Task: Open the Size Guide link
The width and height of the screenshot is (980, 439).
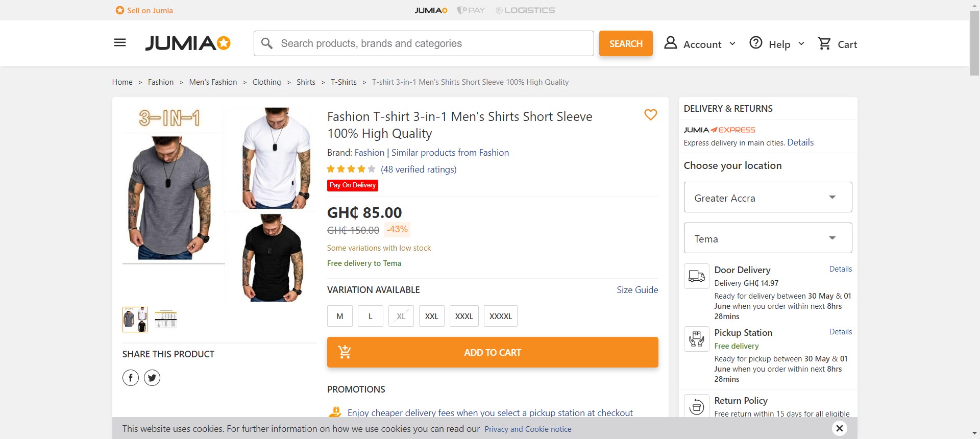Action: [637, 290]
